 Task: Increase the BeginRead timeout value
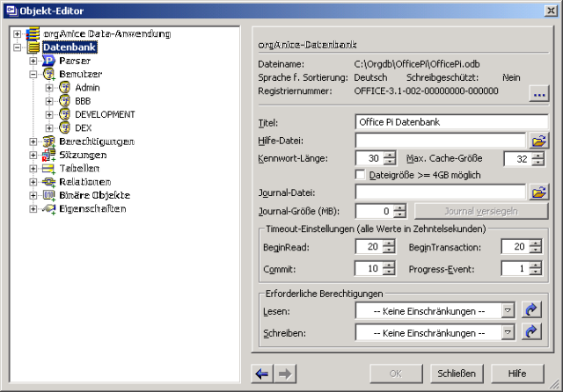[389, 243]
